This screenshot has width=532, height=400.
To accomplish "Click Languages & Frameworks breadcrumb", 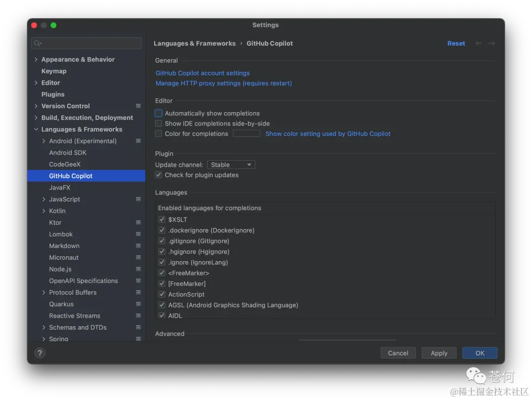I will pyautogui.click(x=195, y=43).
